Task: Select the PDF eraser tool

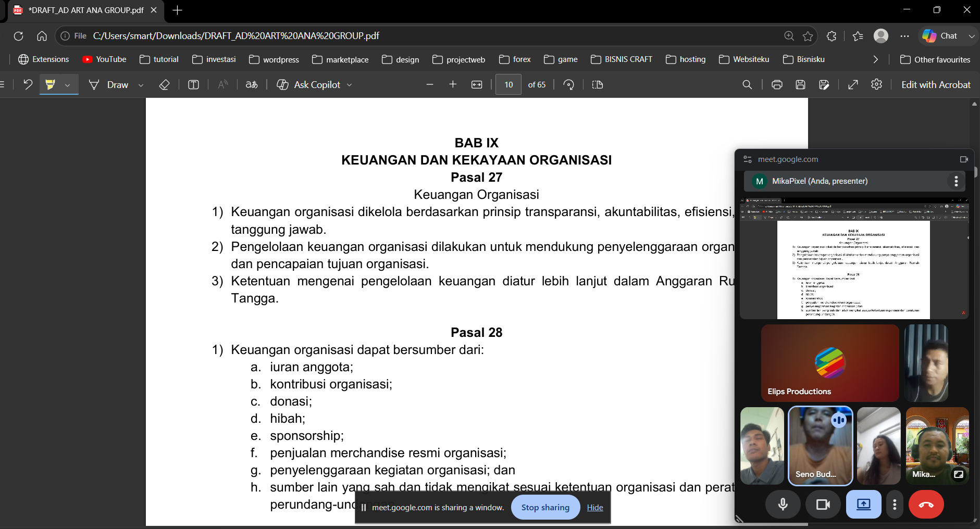Action: (x=164, y=84)
